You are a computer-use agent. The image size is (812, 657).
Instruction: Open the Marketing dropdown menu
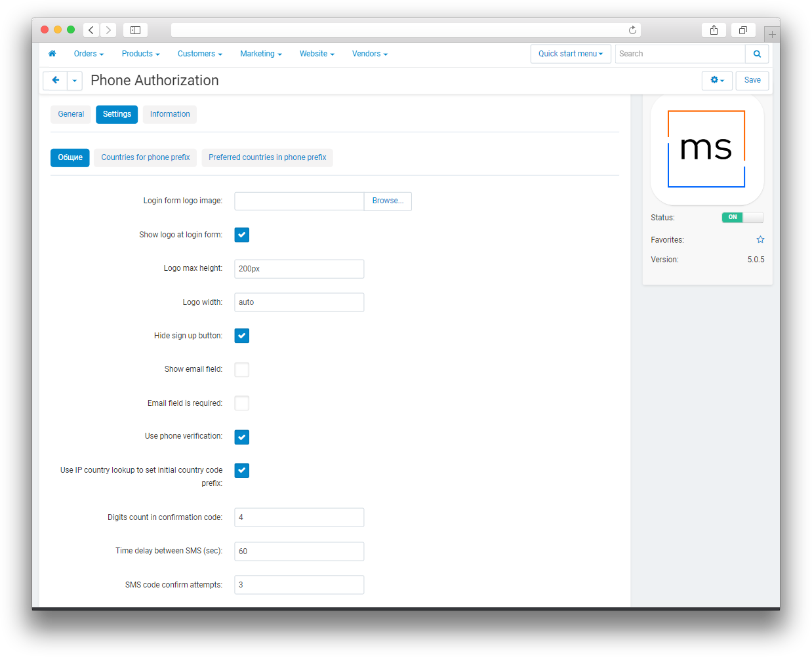click(x=260, y=54)
